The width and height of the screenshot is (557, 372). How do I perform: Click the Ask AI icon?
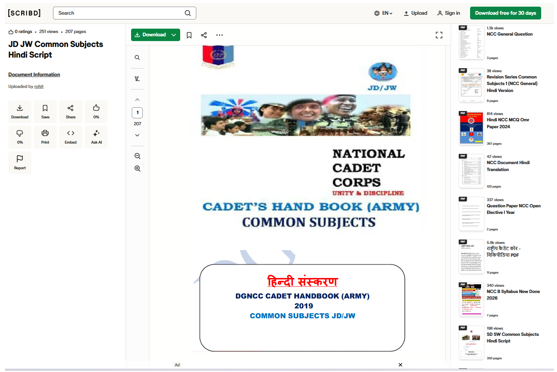click(96, 137)
